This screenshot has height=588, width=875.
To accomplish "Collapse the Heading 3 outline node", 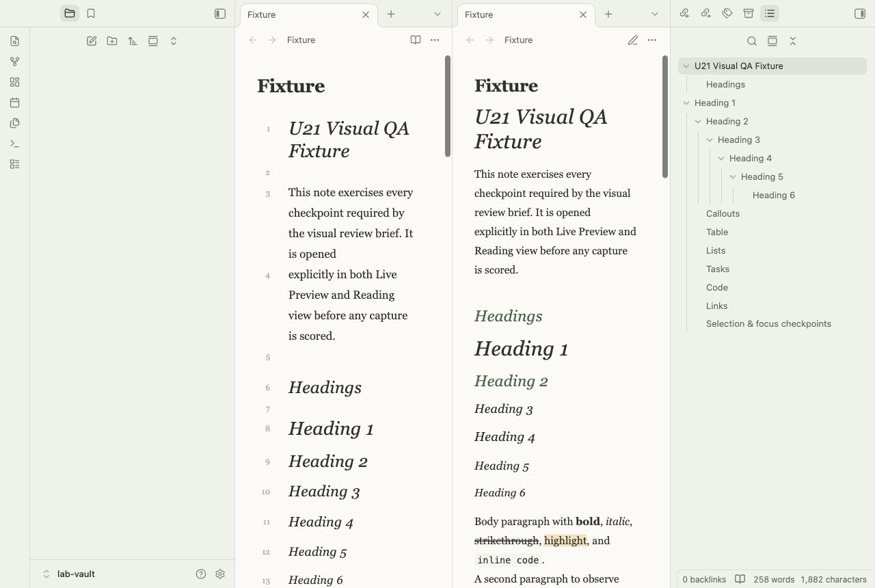I will tap(710, 140).
